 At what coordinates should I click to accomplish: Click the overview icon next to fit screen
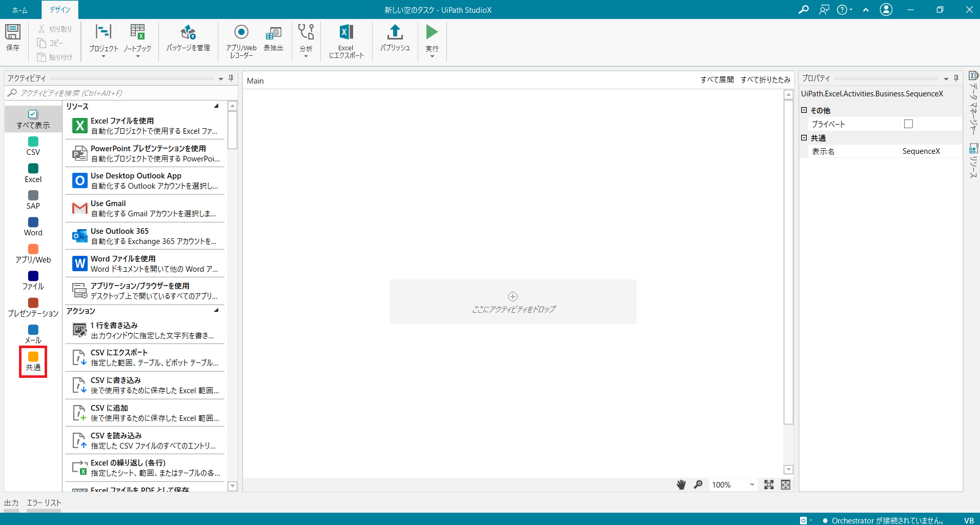click(x=785, y=484)
